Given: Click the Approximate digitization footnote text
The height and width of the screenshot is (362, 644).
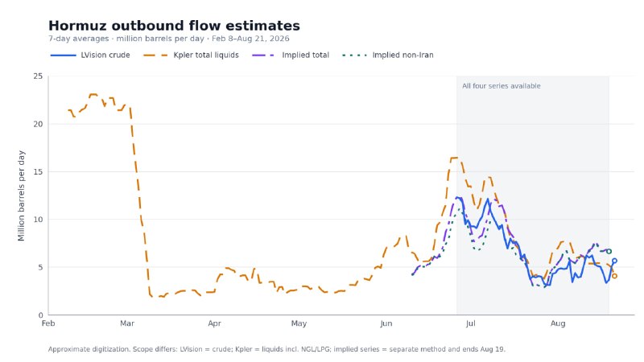Looking at the screenshot, I should [x=277, y=349].
